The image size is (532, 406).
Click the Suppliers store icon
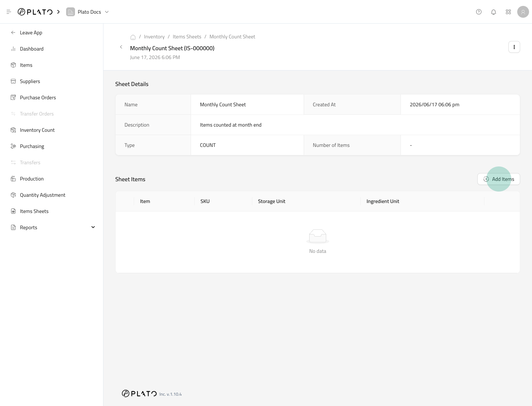click(x=13, y=81)
